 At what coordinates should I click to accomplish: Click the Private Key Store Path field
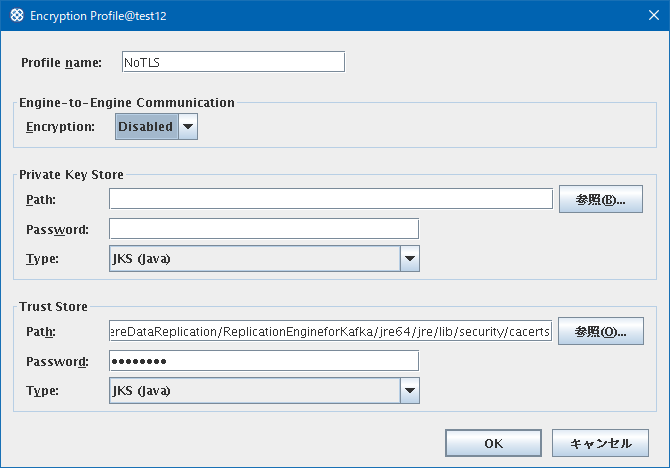click(x=331, y=199)
